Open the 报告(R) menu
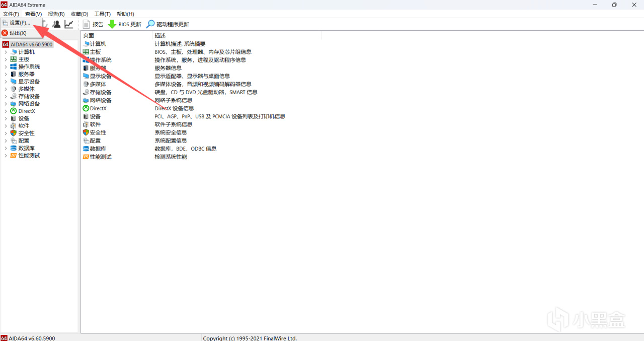The width and height of the screenshot is (644, 341). pos(56,14)
